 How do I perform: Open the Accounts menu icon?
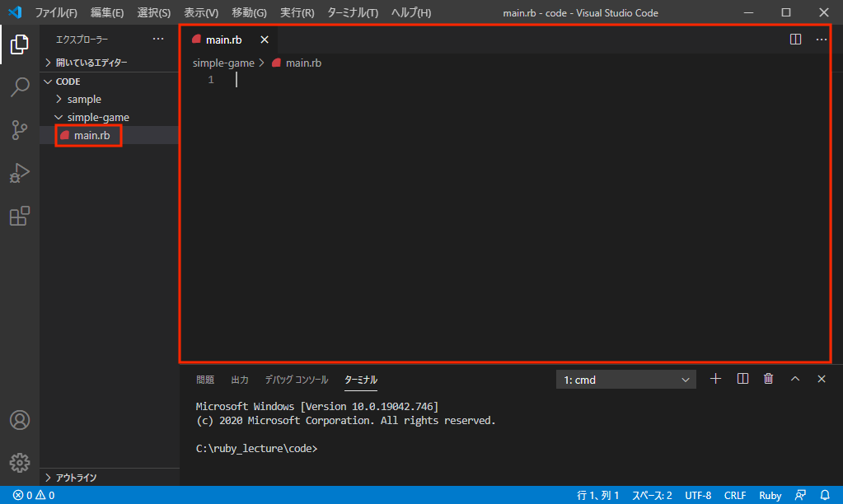coord(20,420)
